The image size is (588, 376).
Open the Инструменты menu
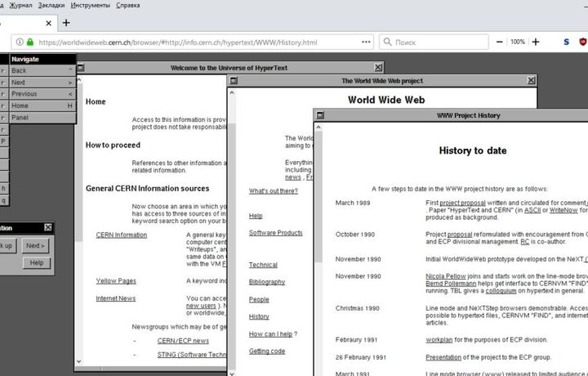pyautogui.click(x=91, y=5)
